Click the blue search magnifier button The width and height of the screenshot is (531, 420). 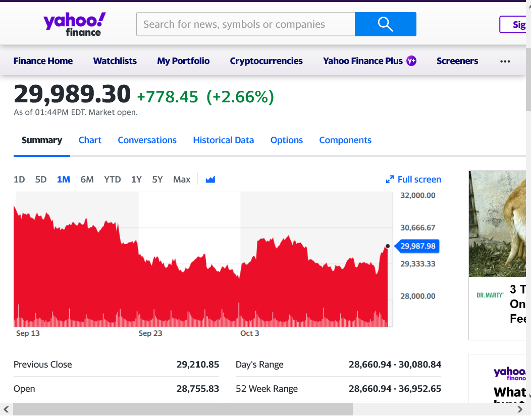coord(386,24)
